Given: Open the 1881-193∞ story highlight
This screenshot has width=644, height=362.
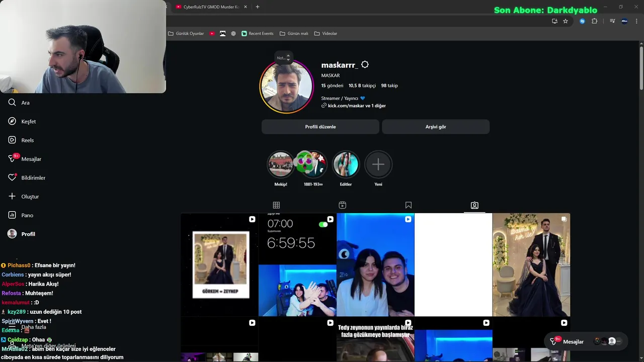Looking at the screenshot, I should [313, 164].
